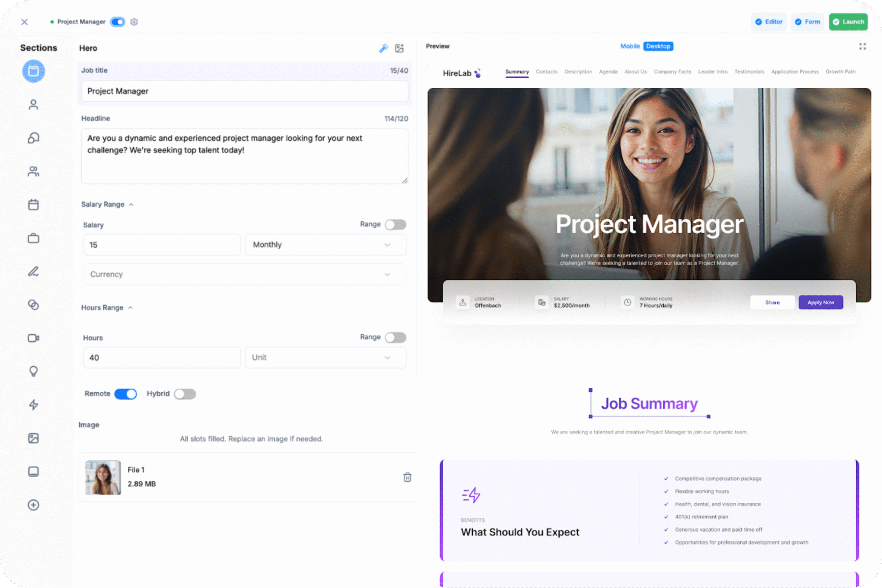The height and width of the screenshot is (588, 882).
Task: Go to Description in preview nav
Action: [x=578, y=72]
